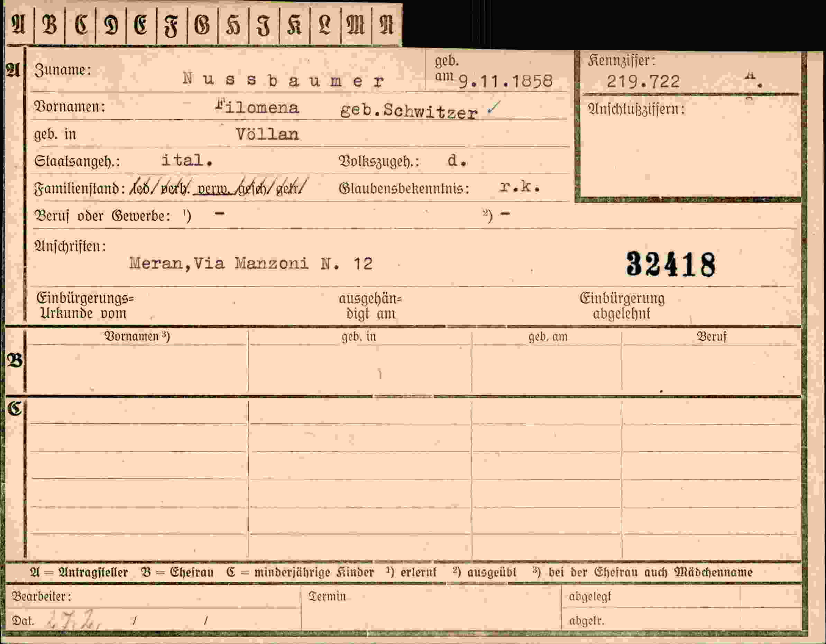Click the citizenship value "ital."
This screenshot has height=644, width=826.
tap(187, 161)
